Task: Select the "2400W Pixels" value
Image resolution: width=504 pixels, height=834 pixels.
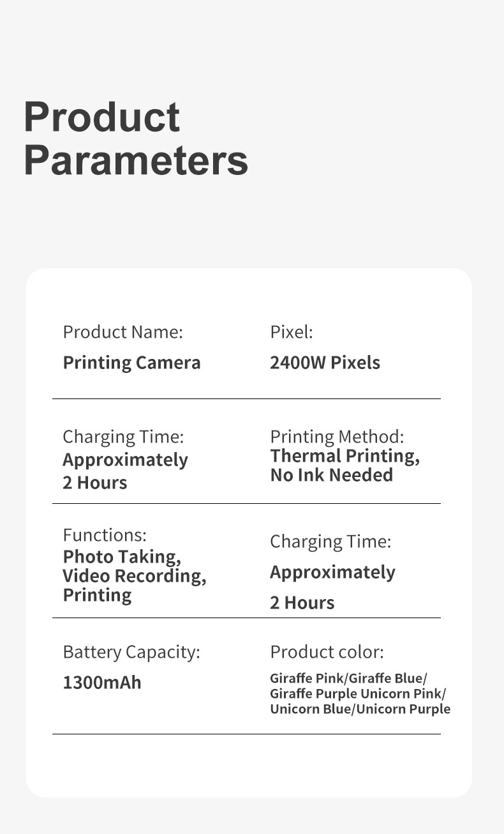Action: click(x=325, y=363)
